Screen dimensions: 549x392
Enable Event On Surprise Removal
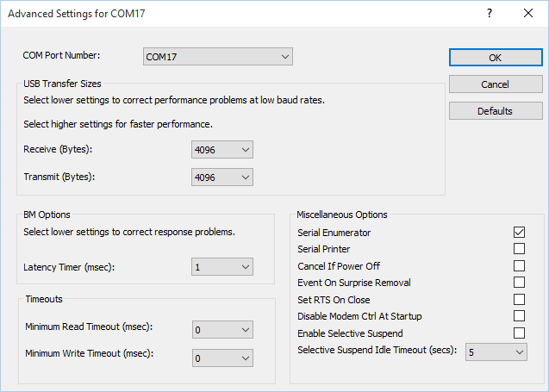click(519, 283)
